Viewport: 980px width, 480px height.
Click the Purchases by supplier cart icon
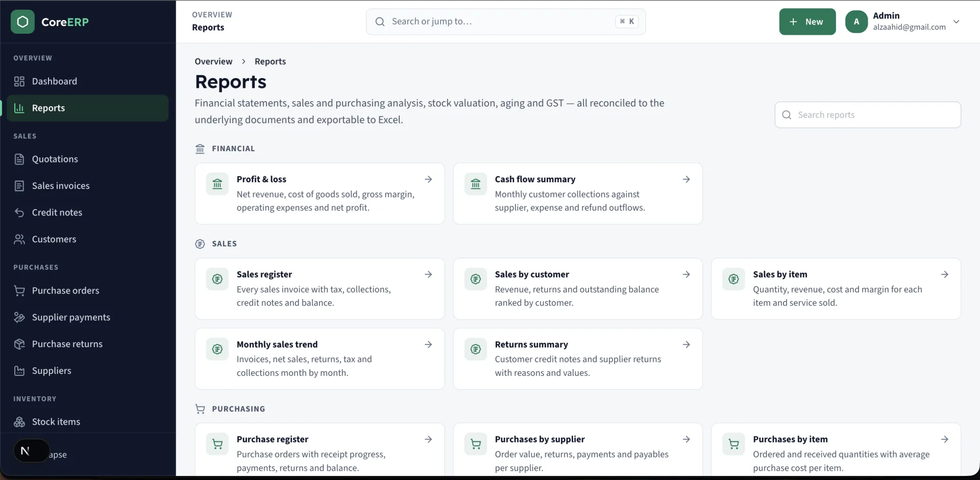[x=476, y=444]
